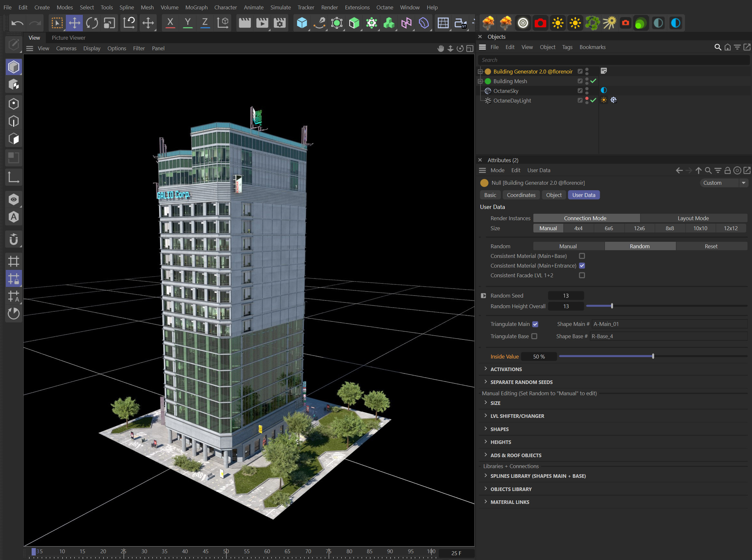Click the Reset button for Random

click(711, 246)
